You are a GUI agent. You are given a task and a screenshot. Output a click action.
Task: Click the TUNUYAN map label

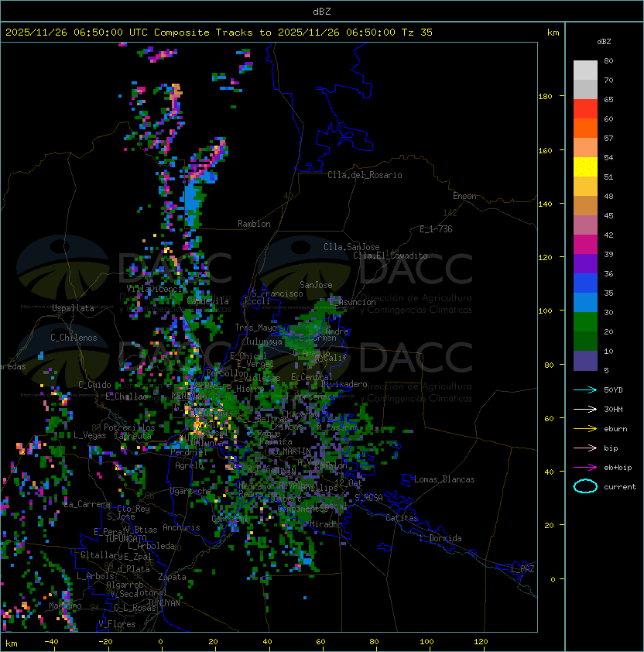tap(164, 603)
